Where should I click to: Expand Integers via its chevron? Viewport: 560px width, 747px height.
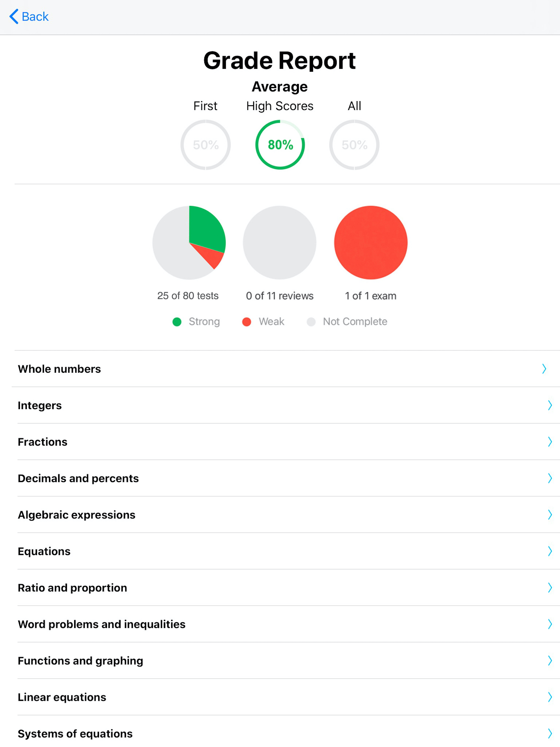coord(550,405)
